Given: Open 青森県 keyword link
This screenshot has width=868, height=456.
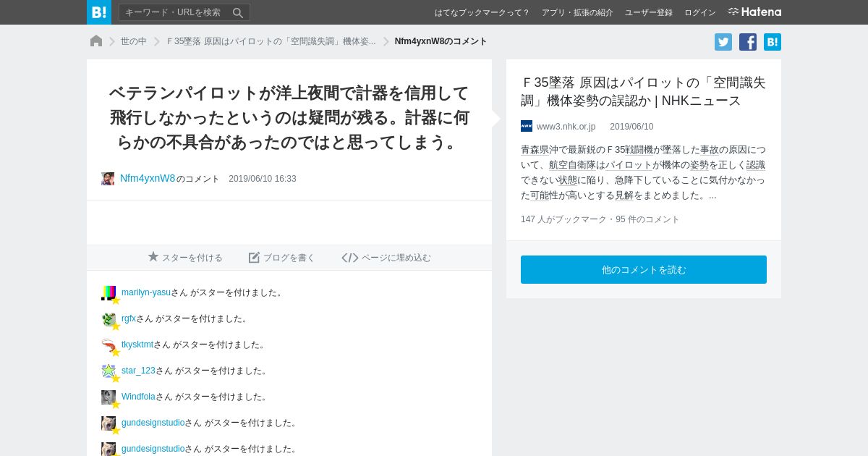Looking at the screenshot, I should click(x=535, y=150).
